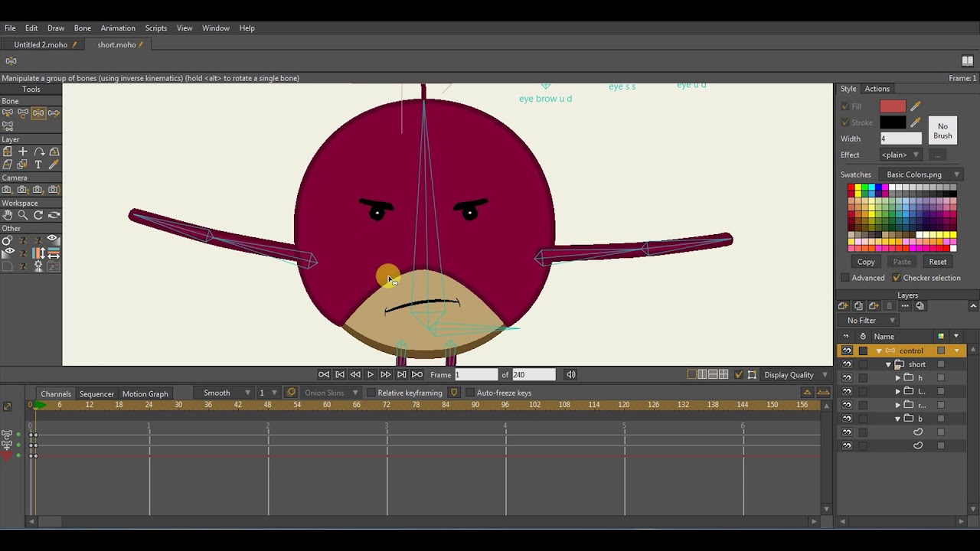Click the Reset Workspace view icon
The height and width of the screenshot is (551, 980).
(x=54, y=215)
